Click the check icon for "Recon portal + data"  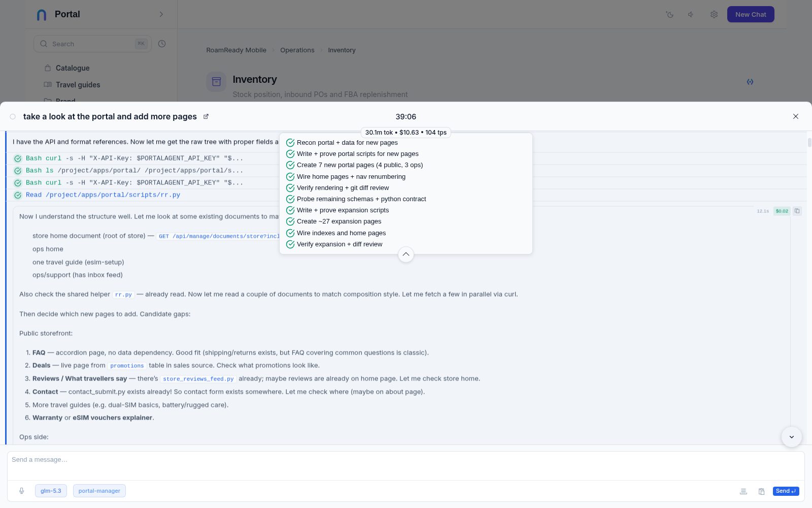coord(290,143)
